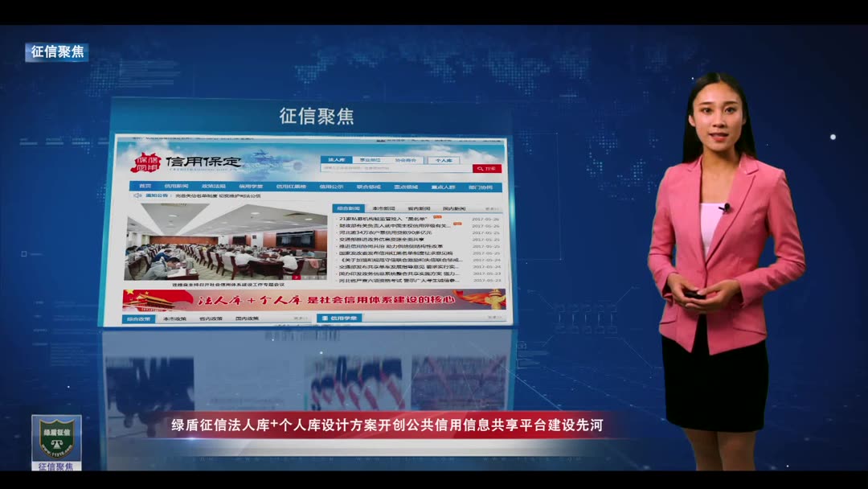Click the search magnifier icon

[x=480, y=169]
